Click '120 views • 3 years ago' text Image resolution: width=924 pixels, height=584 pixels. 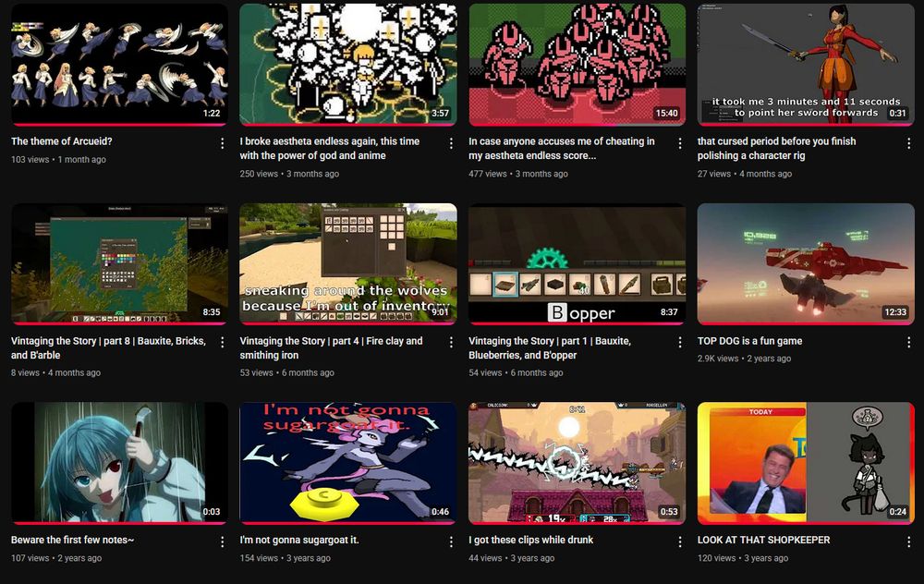point(743,558)
